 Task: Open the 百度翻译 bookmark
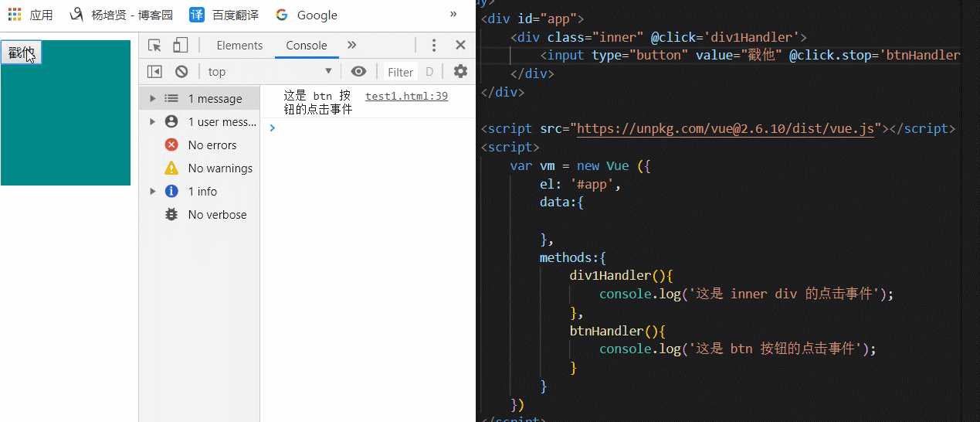pos(224,15)
